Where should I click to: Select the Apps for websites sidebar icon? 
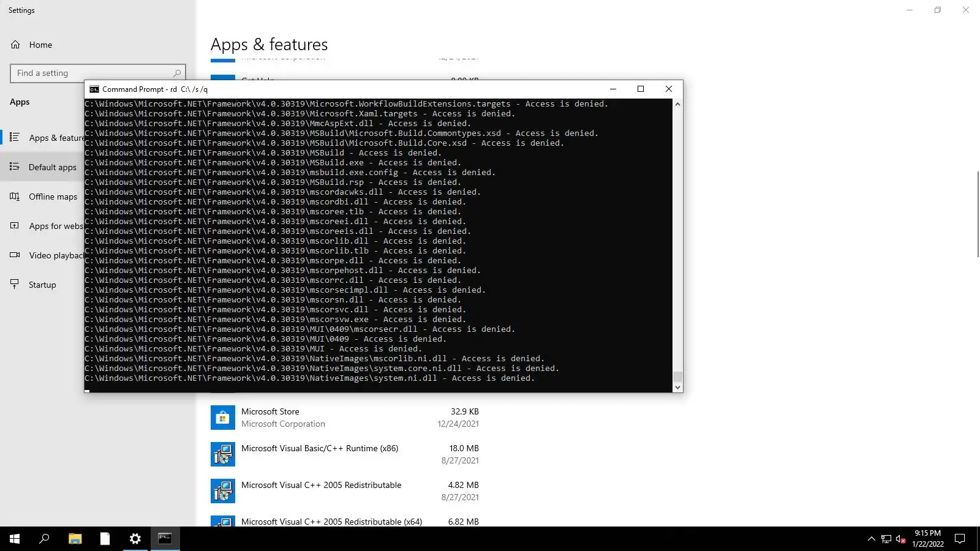tap(15, 226)
